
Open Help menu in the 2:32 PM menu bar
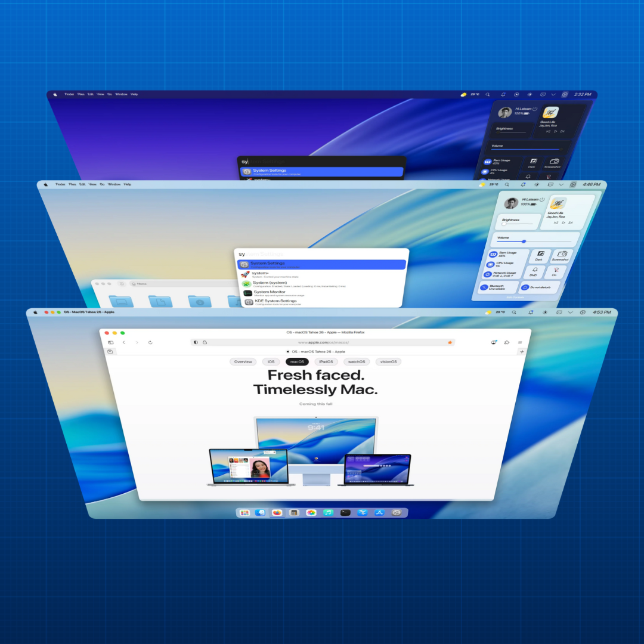point(134,94)
